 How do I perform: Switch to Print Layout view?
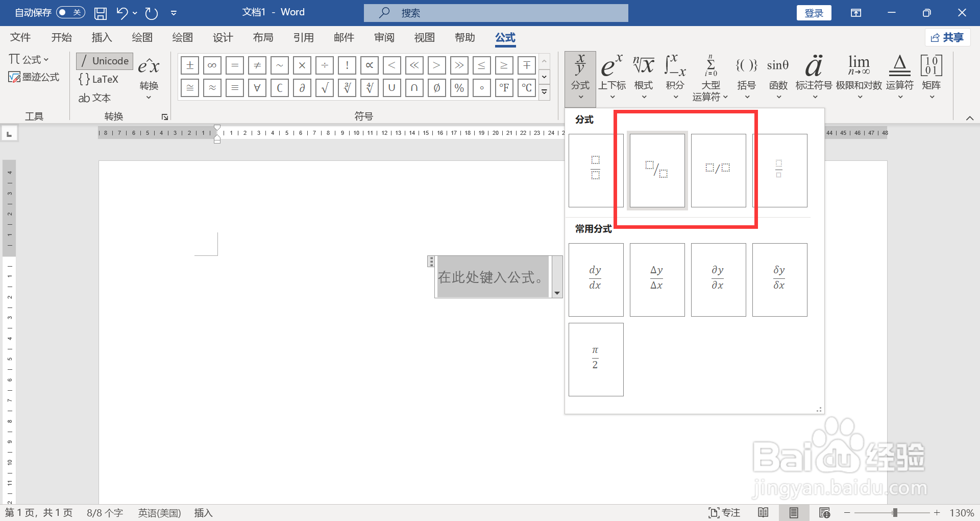794,512
